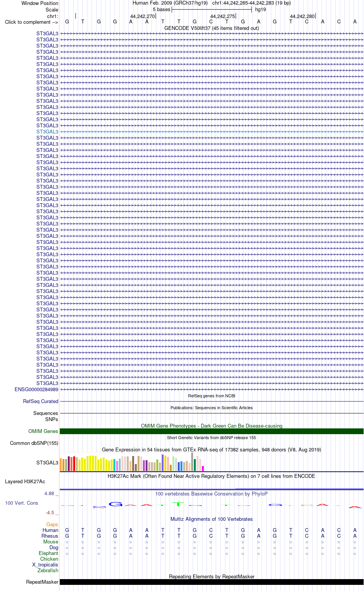Click the Rhesus species row label

tap(50, 536)
